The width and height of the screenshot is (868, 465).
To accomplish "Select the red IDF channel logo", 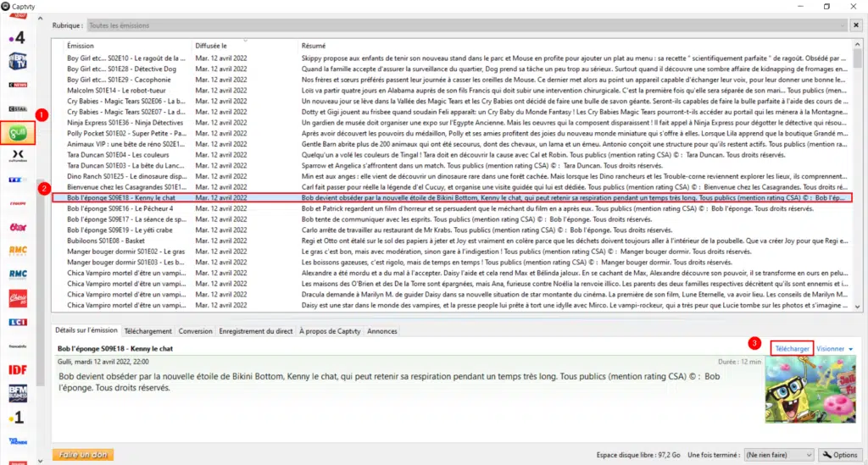I will point(18,370).
